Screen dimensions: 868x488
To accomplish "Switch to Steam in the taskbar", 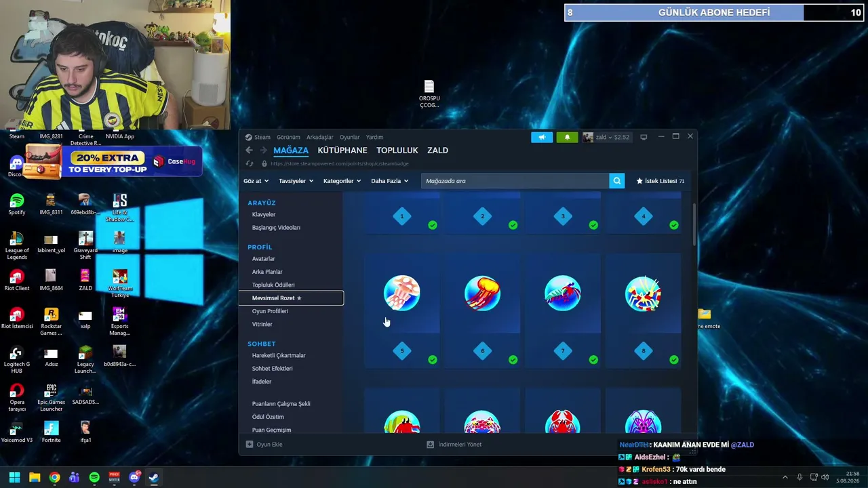I will 154,477.
